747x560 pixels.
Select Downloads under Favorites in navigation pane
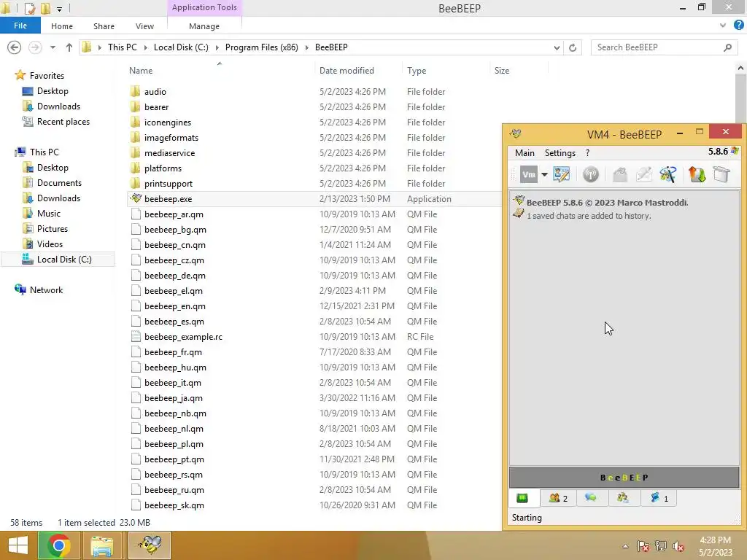[x=58, y=106]
